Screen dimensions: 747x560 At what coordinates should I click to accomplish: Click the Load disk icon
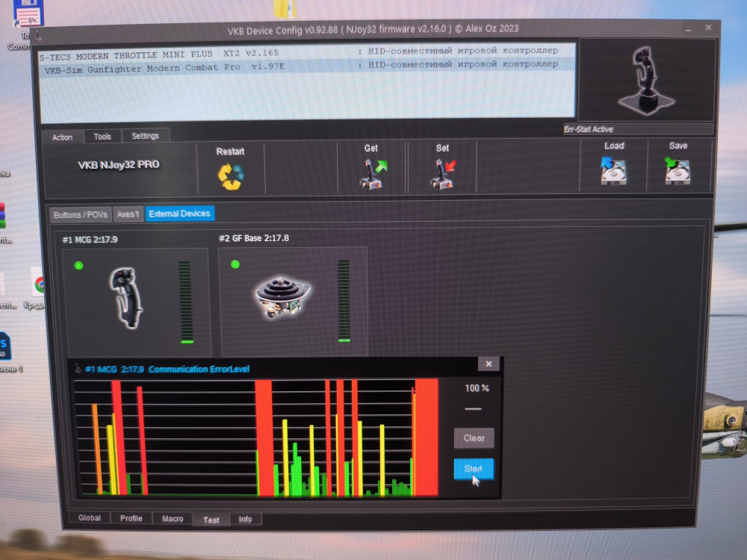[613, 171]
